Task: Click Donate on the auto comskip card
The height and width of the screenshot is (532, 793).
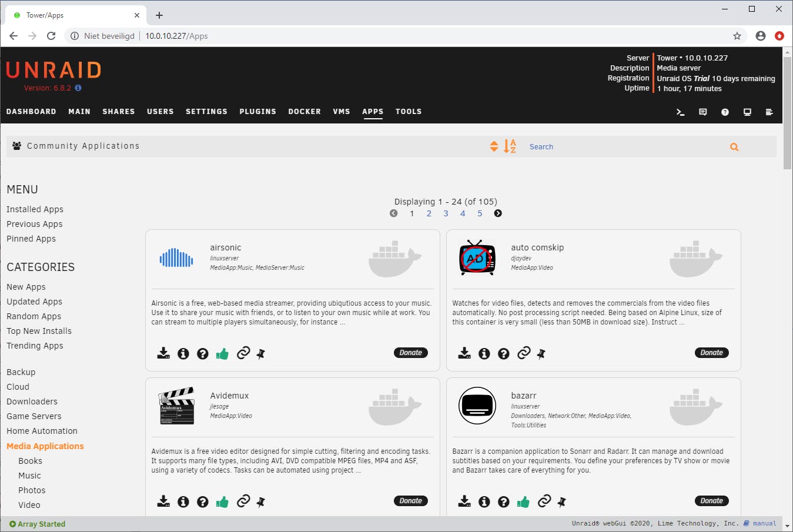Action: pyautogui.click(x=712, y=353)
